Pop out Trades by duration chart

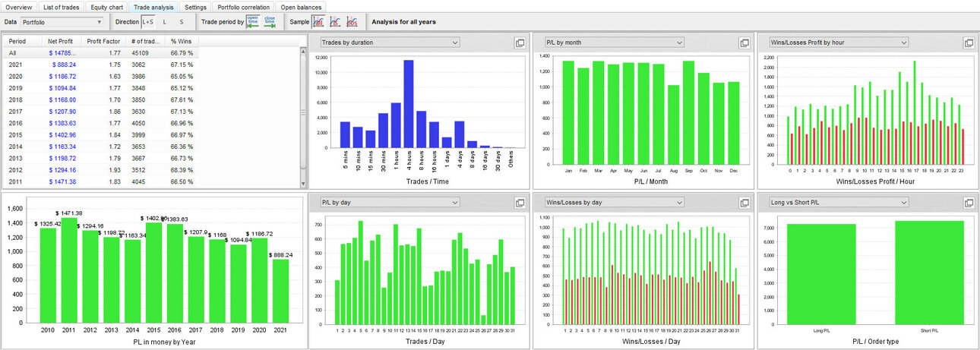click(520, 43)
